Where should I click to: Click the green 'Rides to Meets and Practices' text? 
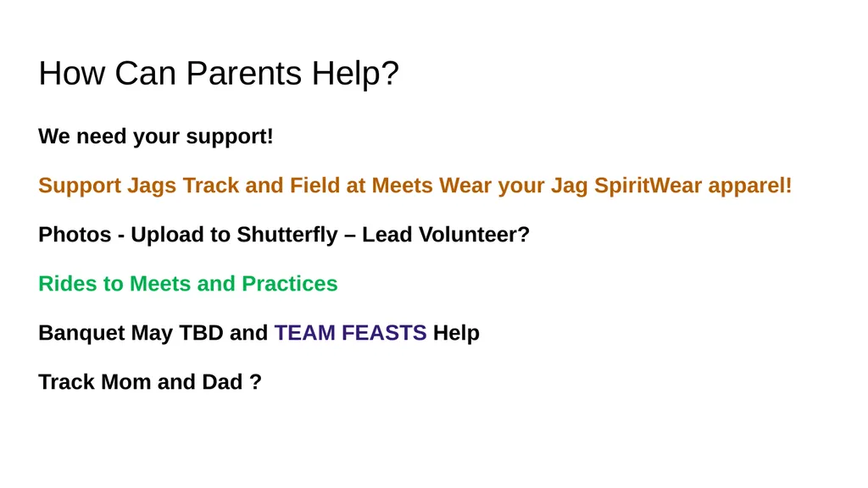pyautogui.click(x=187, y=284)
